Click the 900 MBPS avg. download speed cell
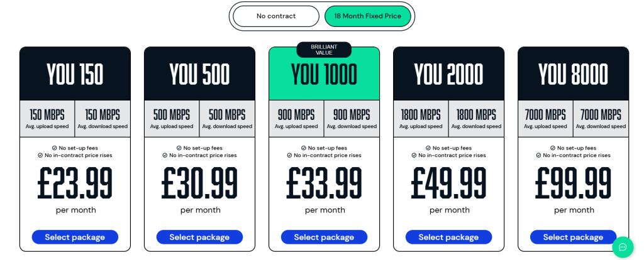 (352, 119)
